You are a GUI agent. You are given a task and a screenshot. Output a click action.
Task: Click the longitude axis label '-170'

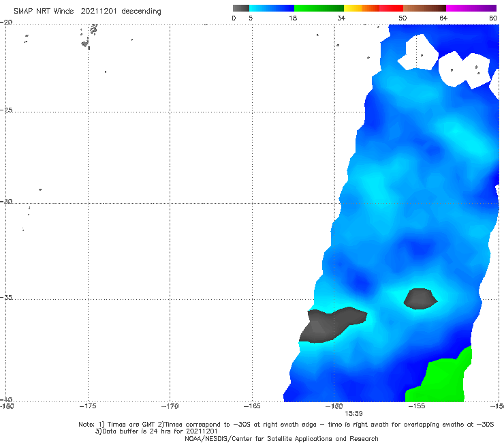(x=170, y=406)
